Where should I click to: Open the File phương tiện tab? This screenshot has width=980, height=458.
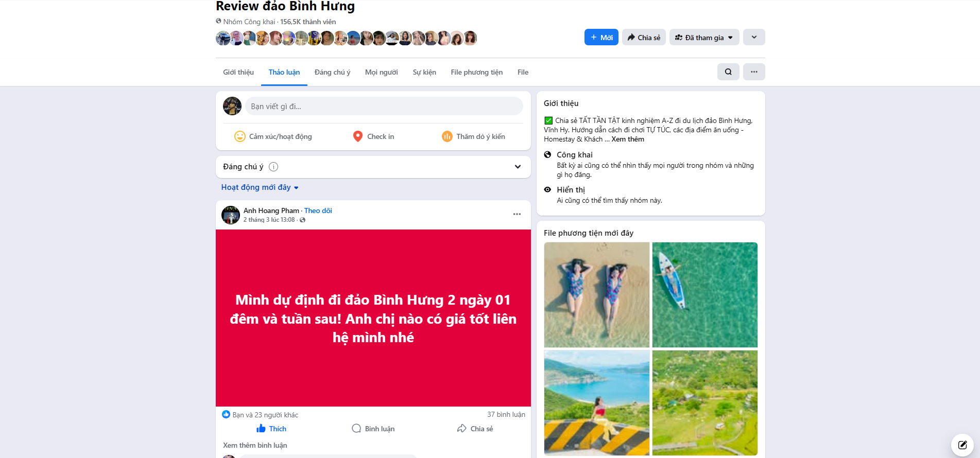(x=476, y=72)
